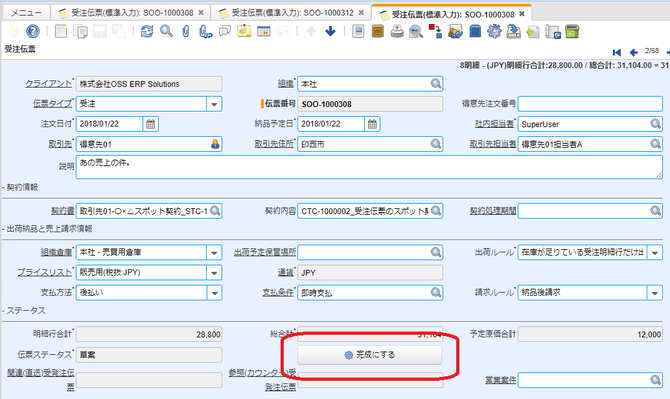Screen dimensions: 670x399
Task: Open the attachment paperclip icon
Action: point(186,31)
